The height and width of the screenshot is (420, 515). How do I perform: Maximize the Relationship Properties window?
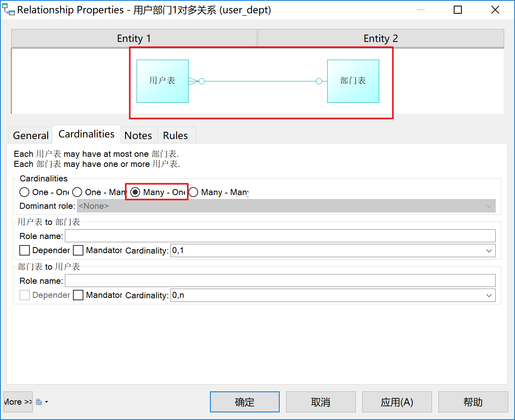(x=458, y=10)
